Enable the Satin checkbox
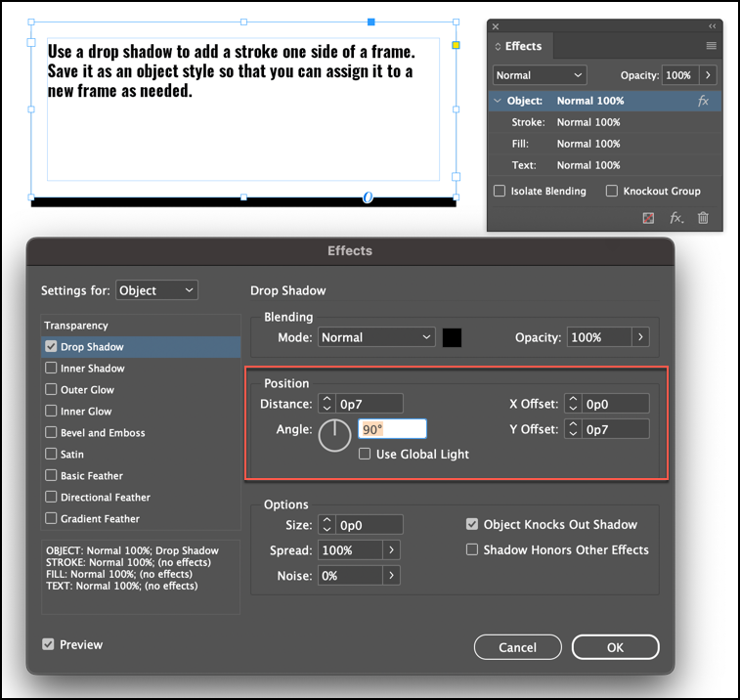Screen dimensions: 740x700 pos(51,454)
